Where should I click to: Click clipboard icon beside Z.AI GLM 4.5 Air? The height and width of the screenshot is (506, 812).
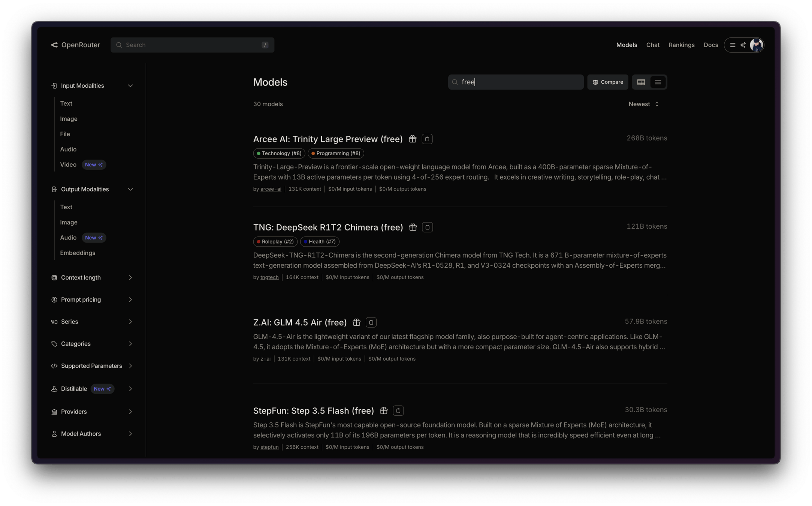tap(371, 322)
